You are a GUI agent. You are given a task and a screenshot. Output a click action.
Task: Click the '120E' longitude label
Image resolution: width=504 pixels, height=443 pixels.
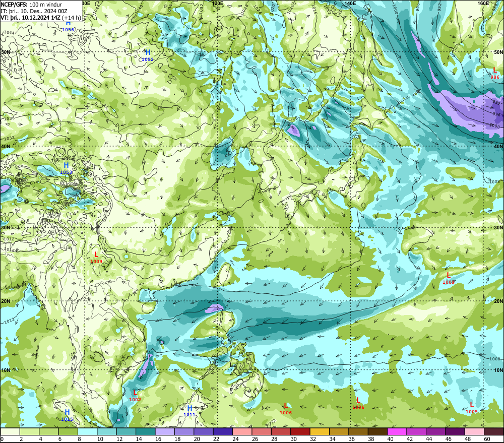click(x=218, y=3)
